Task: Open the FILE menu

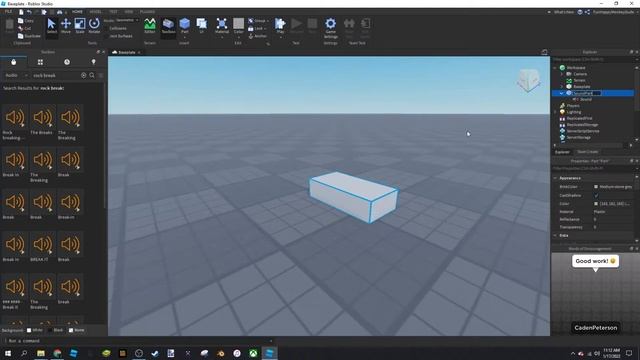Action: coord(9,12)
